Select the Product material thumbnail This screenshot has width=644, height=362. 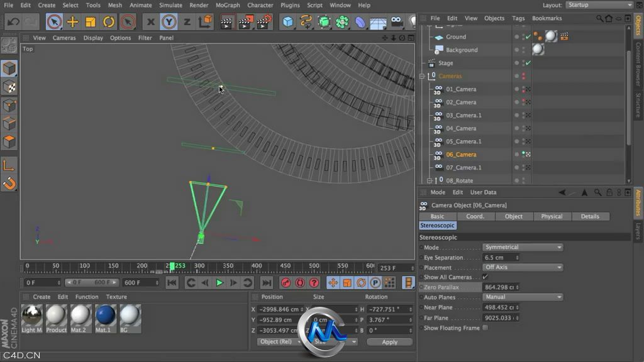[56, 319]
